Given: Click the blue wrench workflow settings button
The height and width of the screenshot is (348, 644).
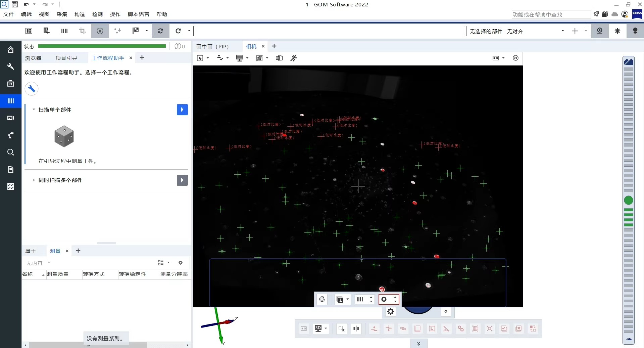Looking at the screenshot, I should tap(32, 89).
